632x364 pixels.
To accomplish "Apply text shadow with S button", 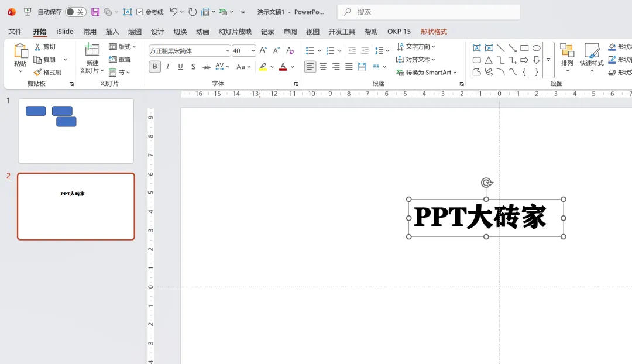I will 194,67.
